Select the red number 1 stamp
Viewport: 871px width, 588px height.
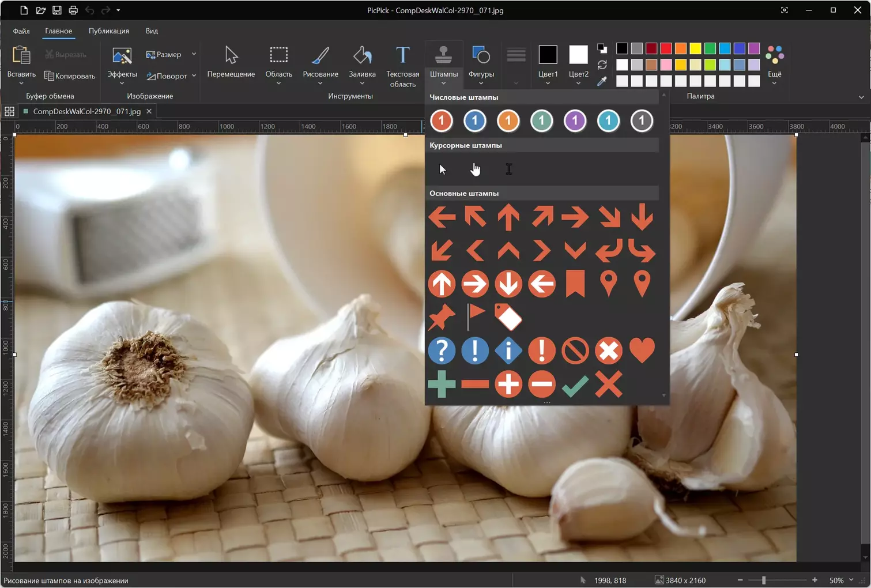coord(442,121)
